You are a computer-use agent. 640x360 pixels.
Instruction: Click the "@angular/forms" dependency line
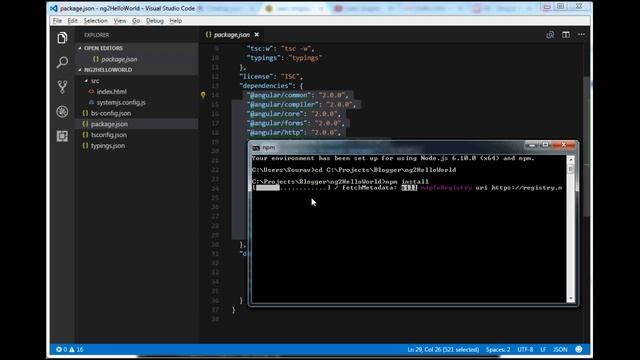click(x=295, y=123)
